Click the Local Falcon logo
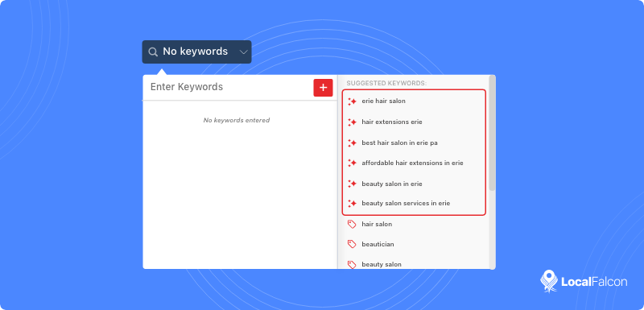 584,281
